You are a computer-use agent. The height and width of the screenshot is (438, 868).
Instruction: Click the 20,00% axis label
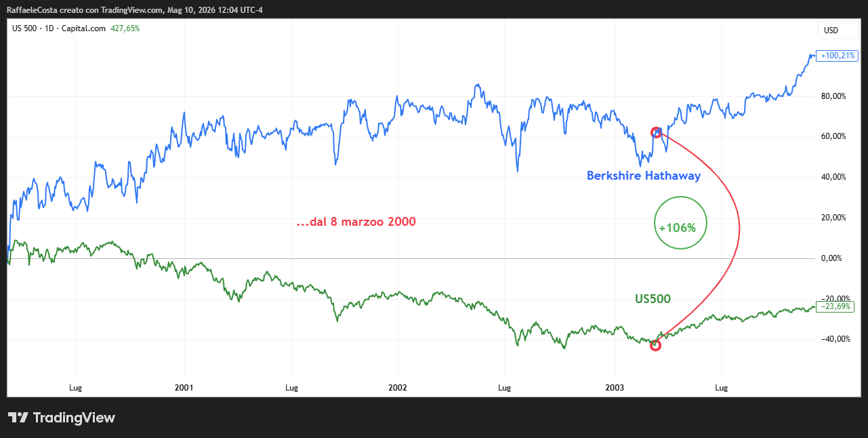833,218
